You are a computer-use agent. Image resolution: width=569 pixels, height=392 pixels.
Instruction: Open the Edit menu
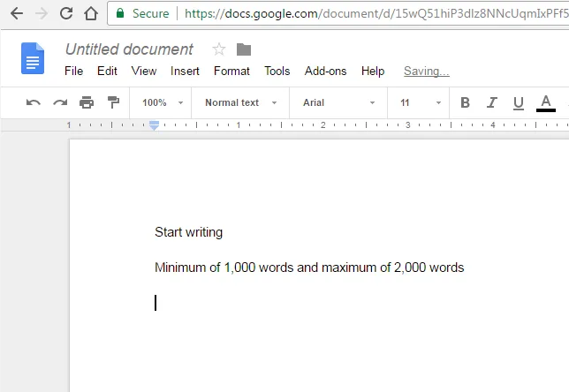click(x=107, y=72)
